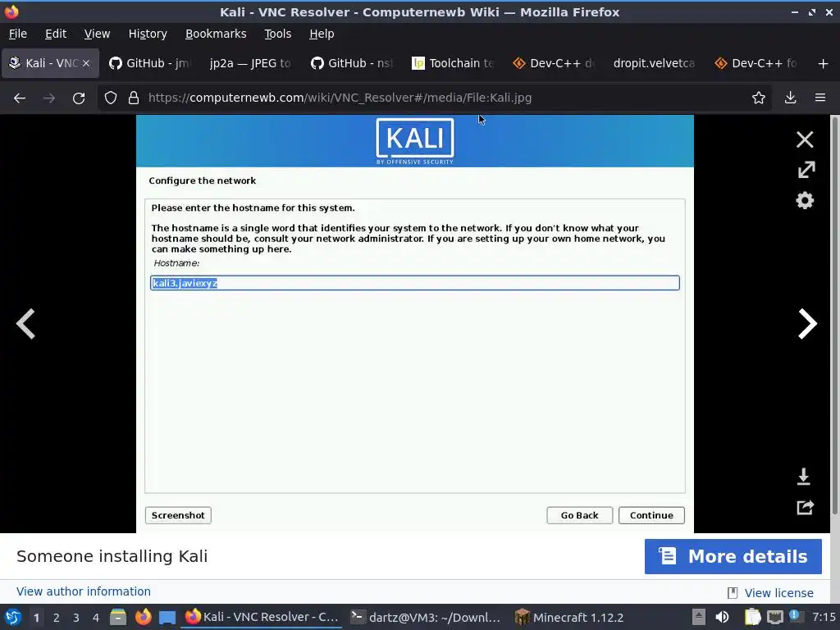Open the system start menu icon
The width and height of the screenshot is (840, 630).
(x=13, y=618)
